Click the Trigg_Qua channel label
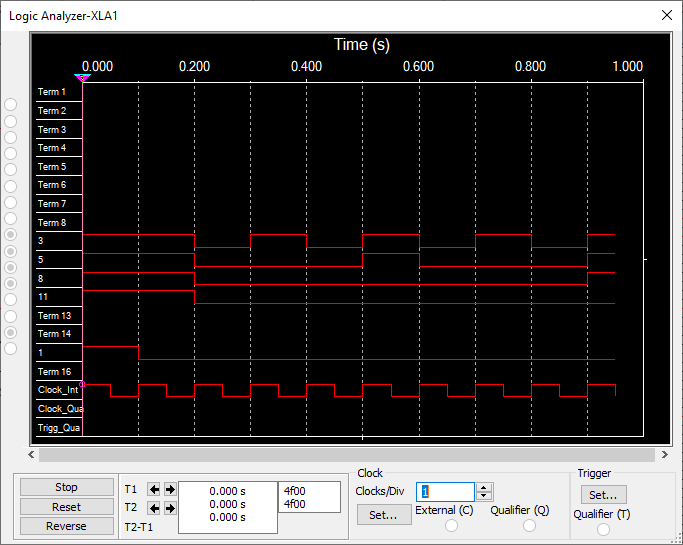Image resolution: width=683 pixels, height=545 pixels. [59, 428]
